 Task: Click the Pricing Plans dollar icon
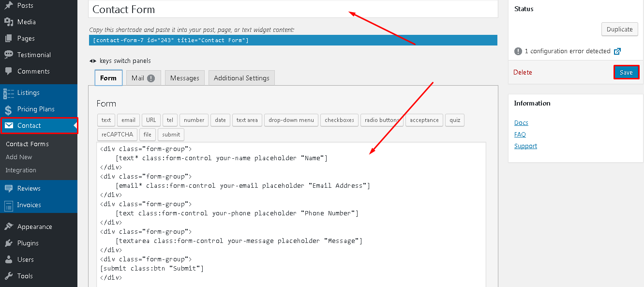(9, 109)
